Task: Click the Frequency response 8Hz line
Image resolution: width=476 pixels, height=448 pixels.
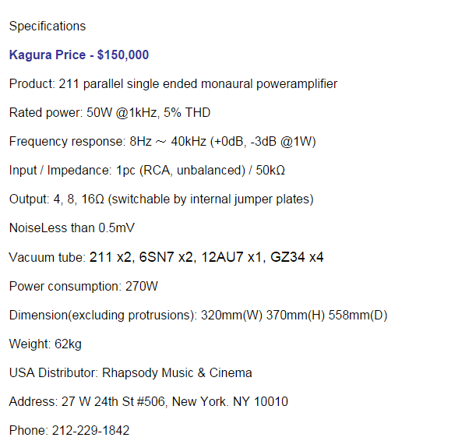Action: (x=162, y=142)
